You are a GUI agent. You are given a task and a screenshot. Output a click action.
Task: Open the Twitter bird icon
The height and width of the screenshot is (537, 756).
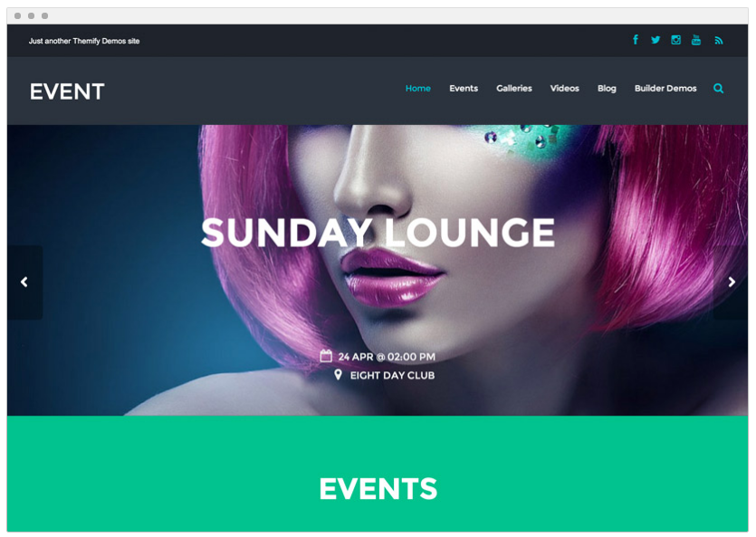(x=656, y=40)
